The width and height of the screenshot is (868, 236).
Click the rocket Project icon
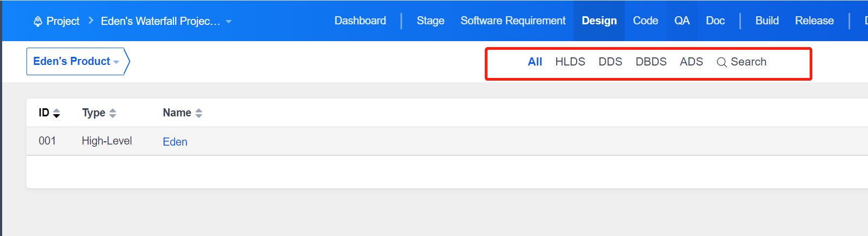(38, 22)
